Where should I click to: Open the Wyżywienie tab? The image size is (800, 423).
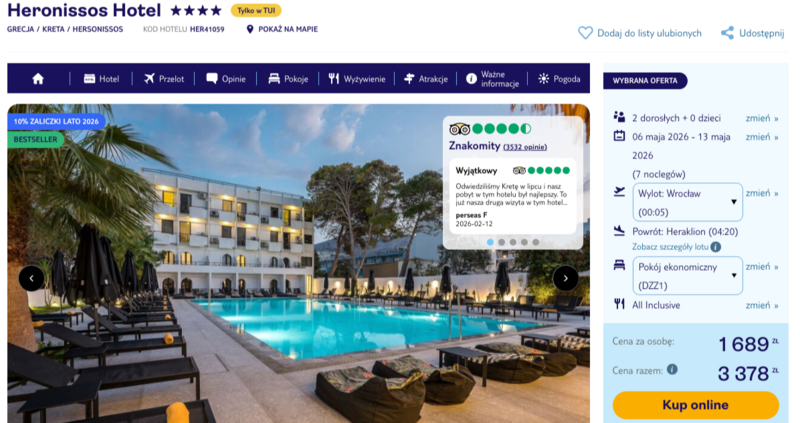357,79
